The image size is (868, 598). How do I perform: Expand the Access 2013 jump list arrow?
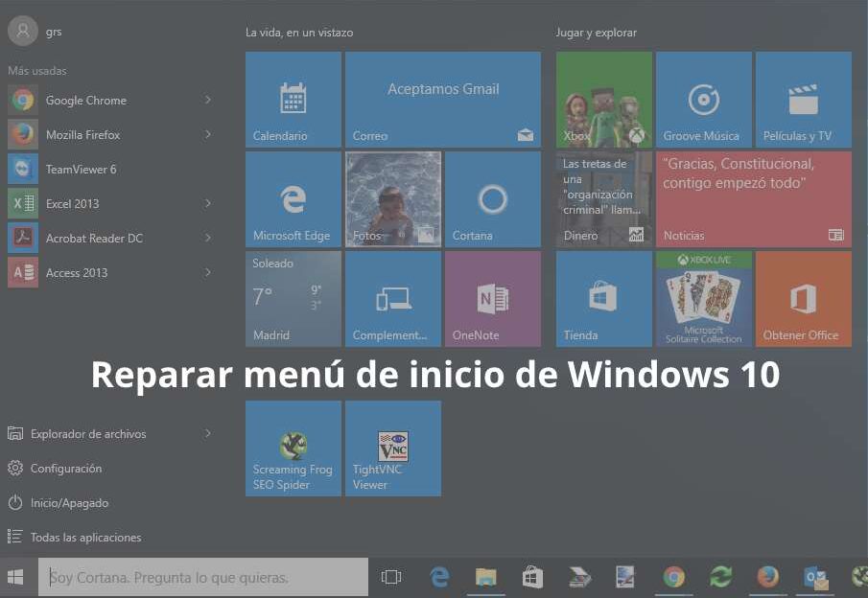(x=207, y=272)
